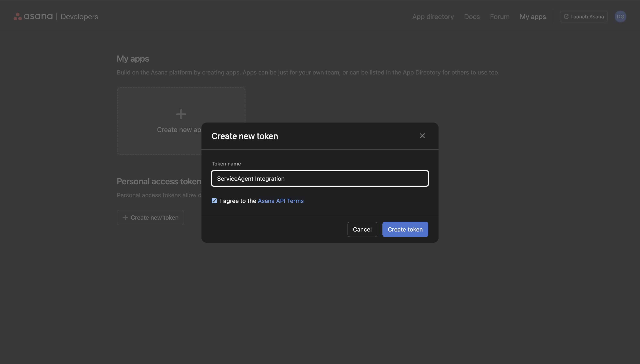Close the Create new token dialog

tap(422, 136)
